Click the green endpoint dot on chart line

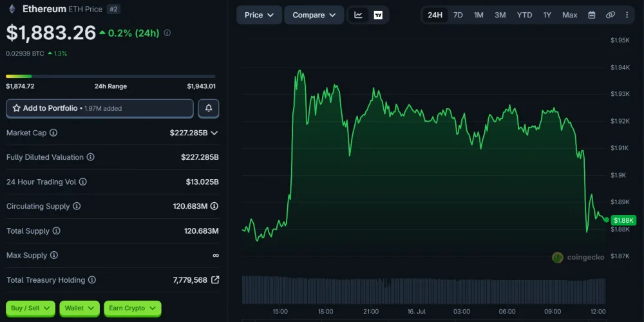(x=607, y=220)
